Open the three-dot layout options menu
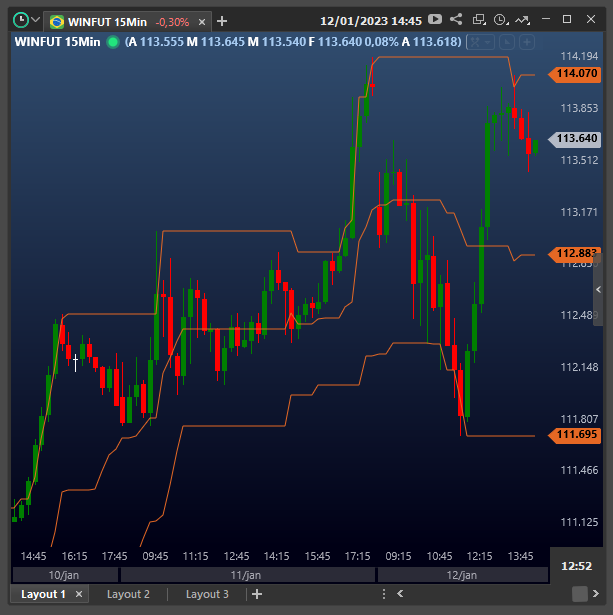Screen dimensions: 613x615 click(x=384, y=594)
